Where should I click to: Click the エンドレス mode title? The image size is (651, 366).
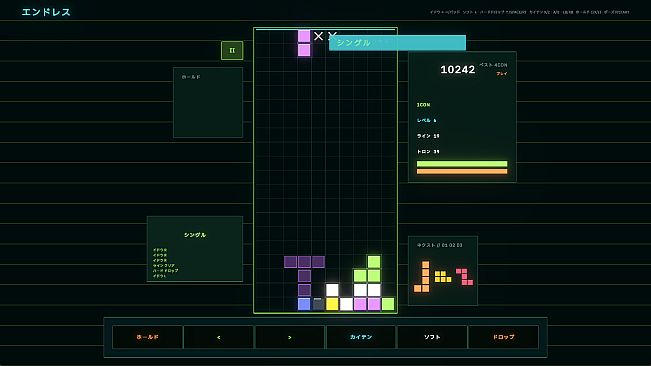tap(46, 12)
